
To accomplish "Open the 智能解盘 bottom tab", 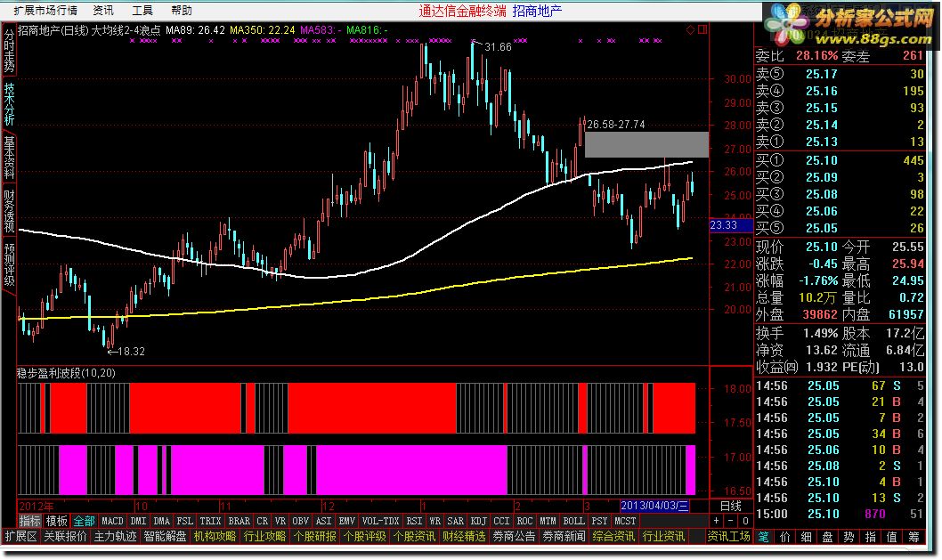I will click(166, 536).
